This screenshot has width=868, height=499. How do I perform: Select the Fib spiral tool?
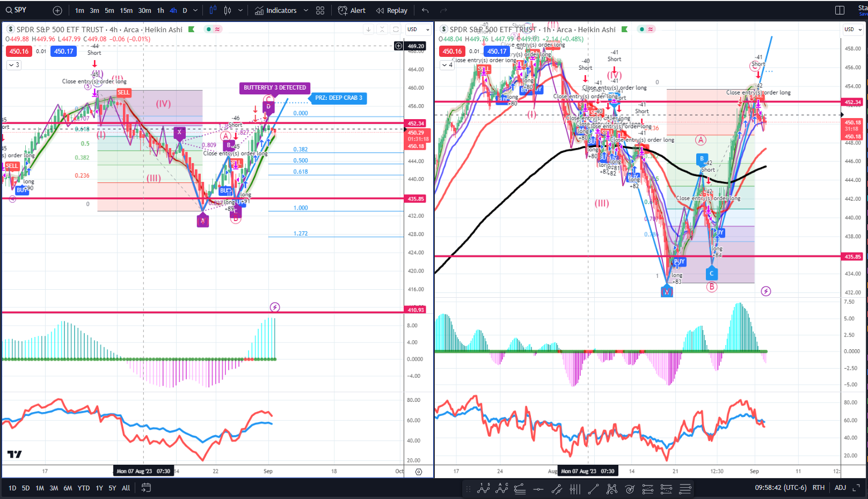tap(630, 489)
